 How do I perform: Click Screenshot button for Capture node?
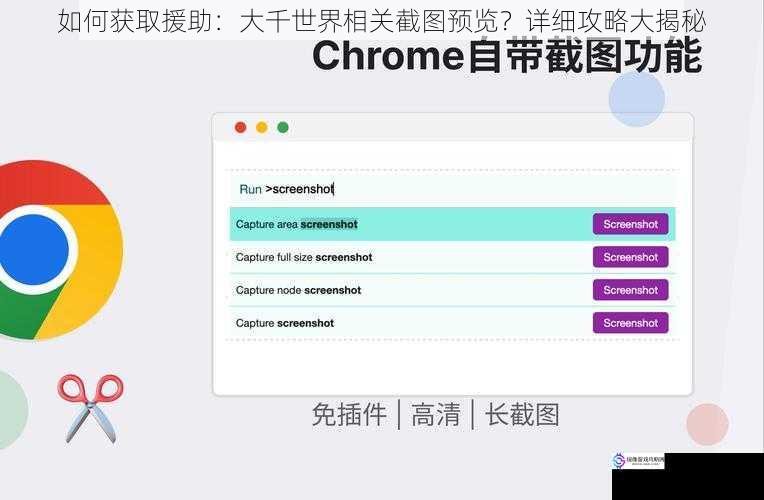click(630, 290)
